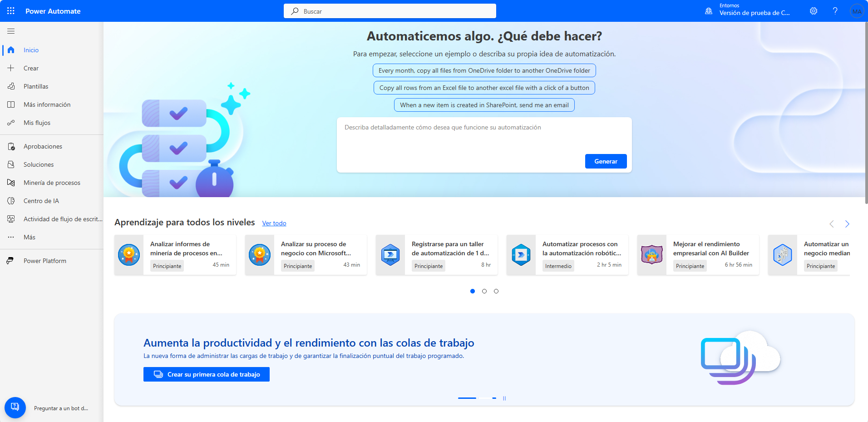Show next learning cards with right chevron
This screenshot has height=422, width=868.
click(847, 224)
